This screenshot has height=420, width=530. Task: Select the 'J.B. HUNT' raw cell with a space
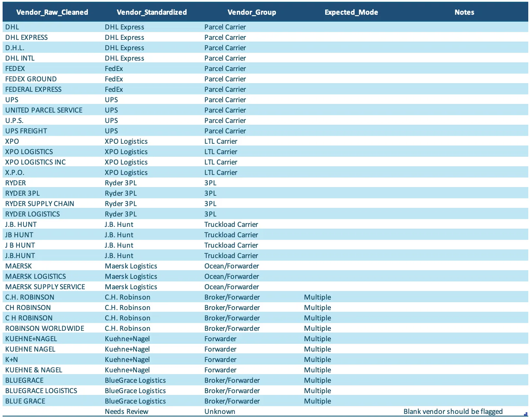[52, 224]
